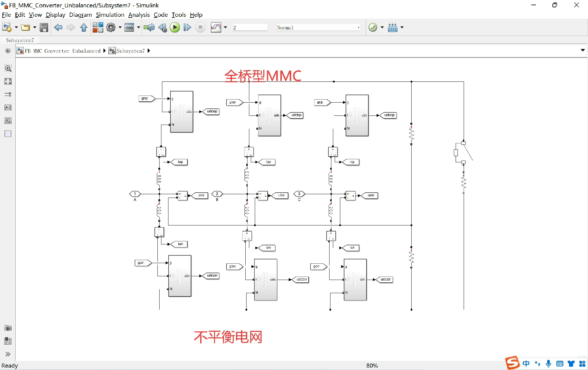Navigate back with the back arrow icon
Image resolution: width=588 pixels, height=370 pixels.
click(x=58, y=27)
